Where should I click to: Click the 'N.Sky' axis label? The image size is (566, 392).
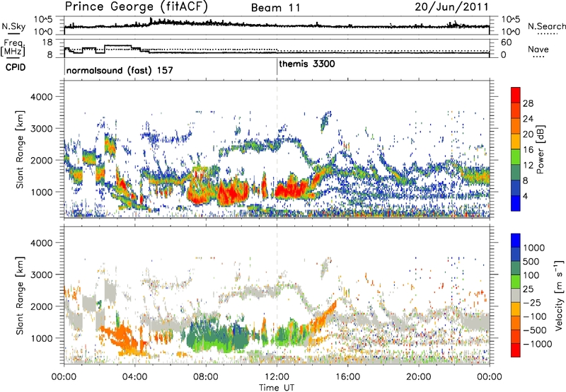point(13,26)
